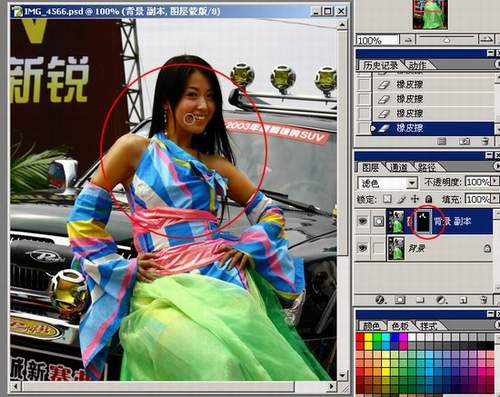
Task: Minimize the History panel window
Action: [x=490, y=53]
